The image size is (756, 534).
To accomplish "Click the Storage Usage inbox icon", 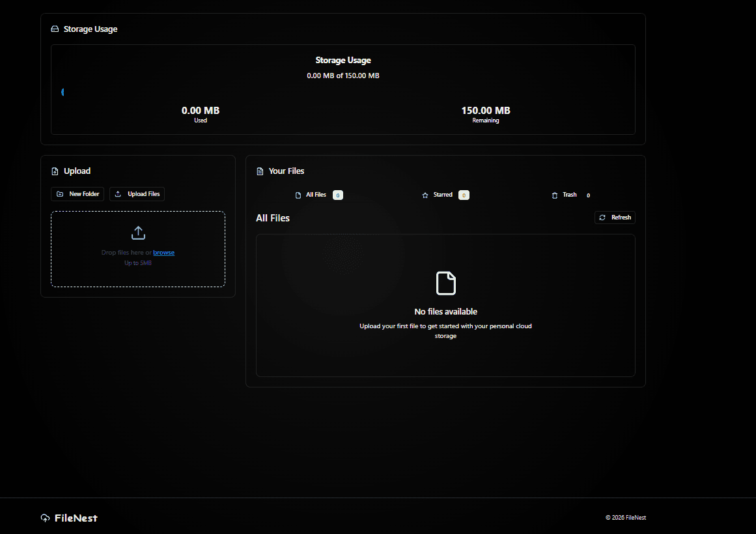I will 55,29.
